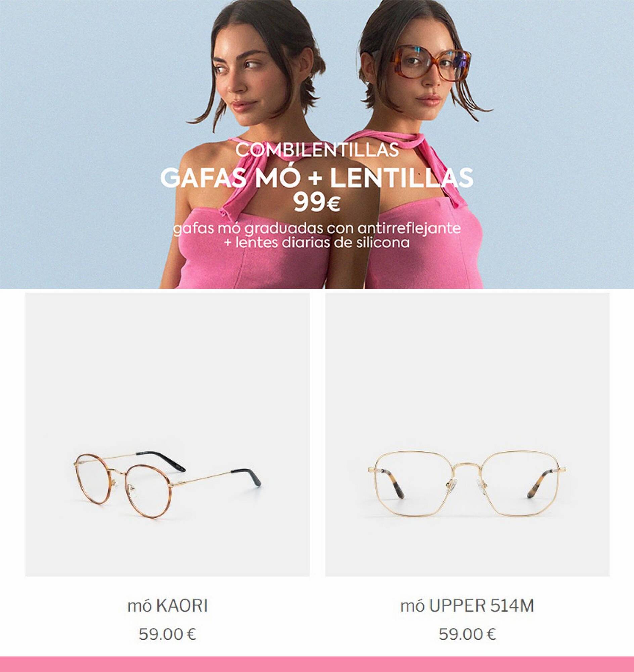634x672 pixels.
Task: Click the 99€ price in the banner
Action: 317,203
